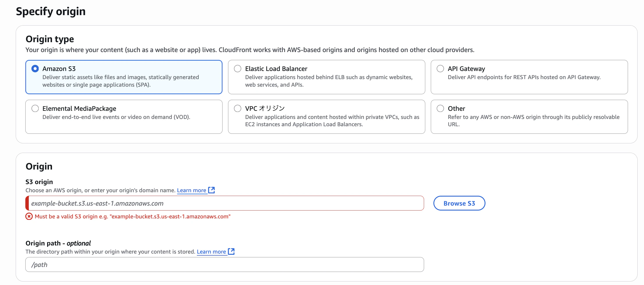Click 'Choose an AWS origin' helper text
This screenshot has width=644, height=285.
coord(101,190)
